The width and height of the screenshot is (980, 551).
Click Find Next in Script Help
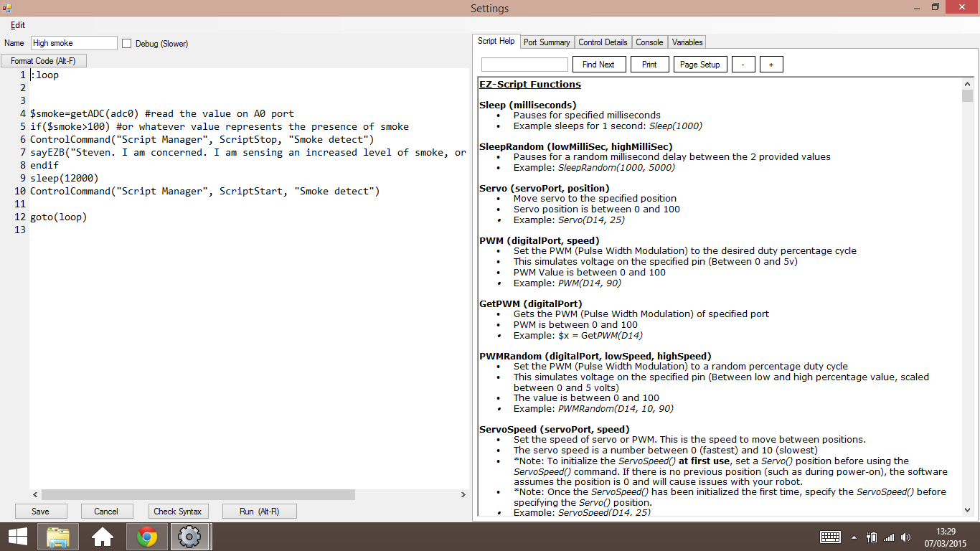pyautogui.click(x=598, y=64)
